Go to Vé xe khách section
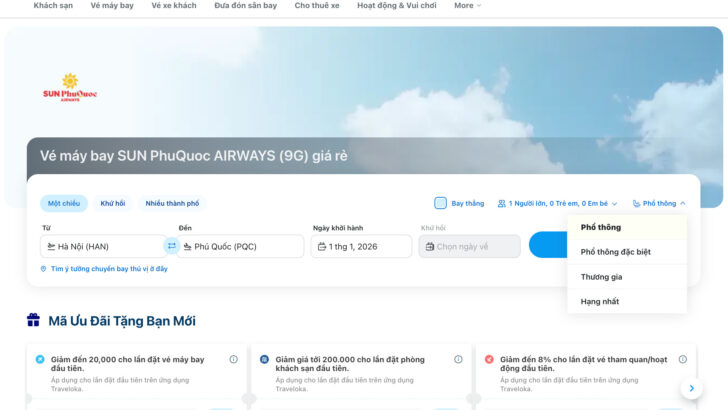Viewport: 728px width, 410px height. coord(174,6)
